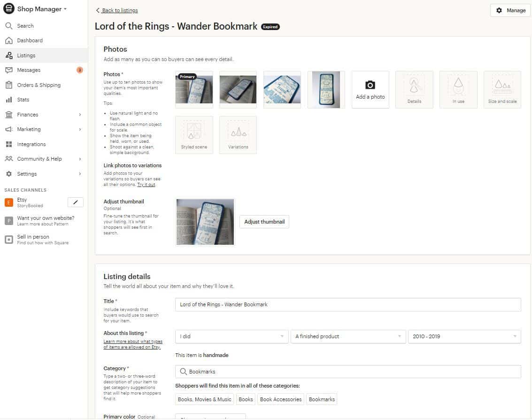
Task: Click the Styled scene photo placeholder
Action: pos(194,135)
